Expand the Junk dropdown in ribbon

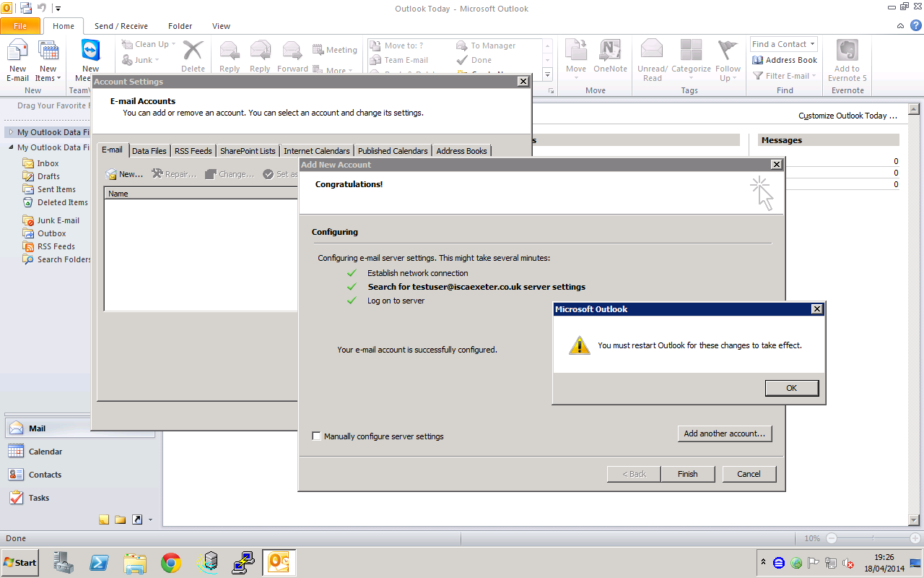pos(157,60)
